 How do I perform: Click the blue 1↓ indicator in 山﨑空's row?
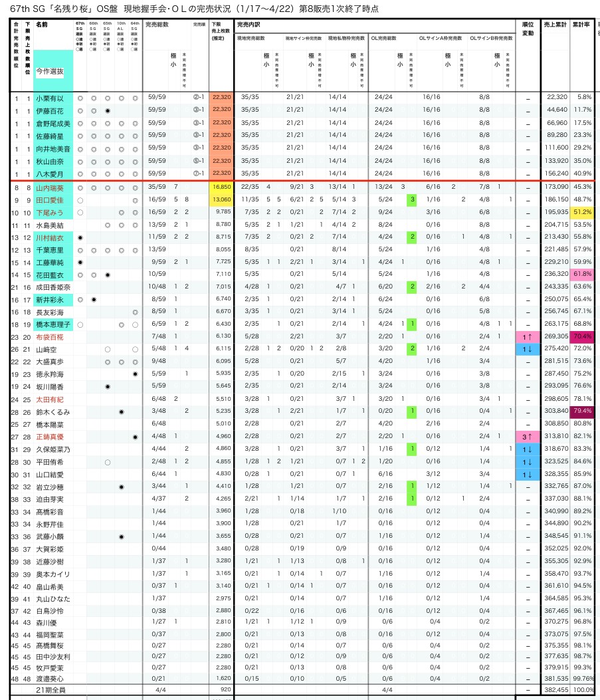point(528,349)
